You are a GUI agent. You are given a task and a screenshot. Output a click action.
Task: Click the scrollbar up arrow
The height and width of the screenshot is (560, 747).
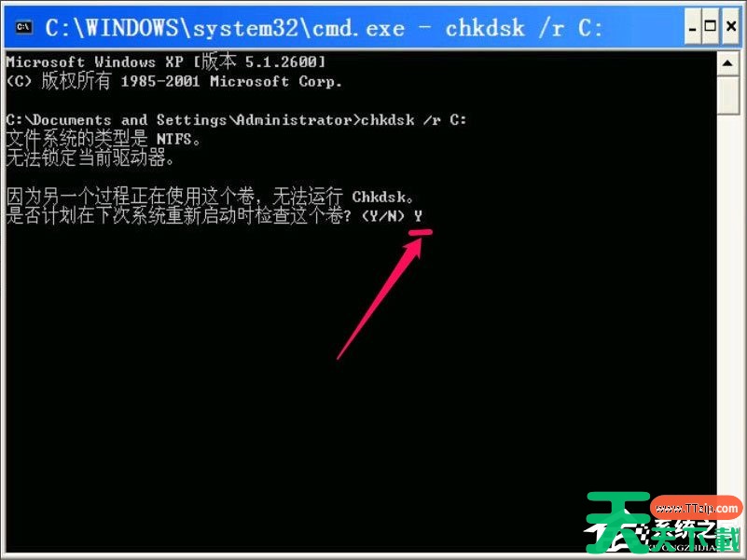pos(727,63)
